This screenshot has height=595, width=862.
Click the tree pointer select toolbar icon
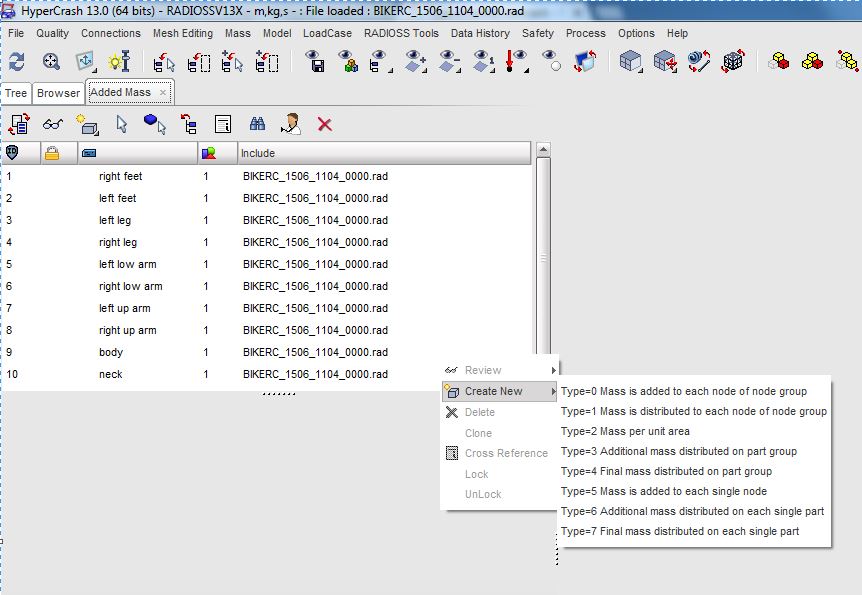click(163, 62)
